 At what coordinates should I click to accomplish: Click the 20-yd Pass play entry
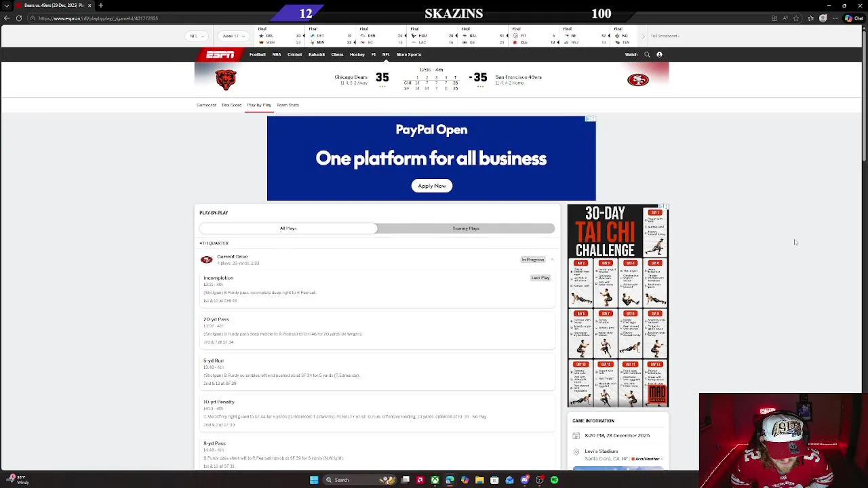[x=377, y=331]
